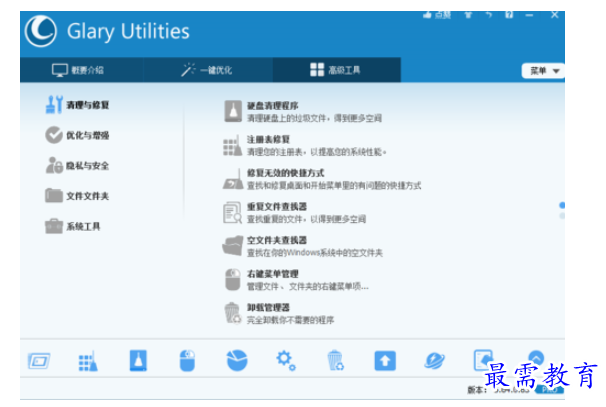Open browser assistant planet icon
This screenshot has width=606, height=407.
pos(434,361)
